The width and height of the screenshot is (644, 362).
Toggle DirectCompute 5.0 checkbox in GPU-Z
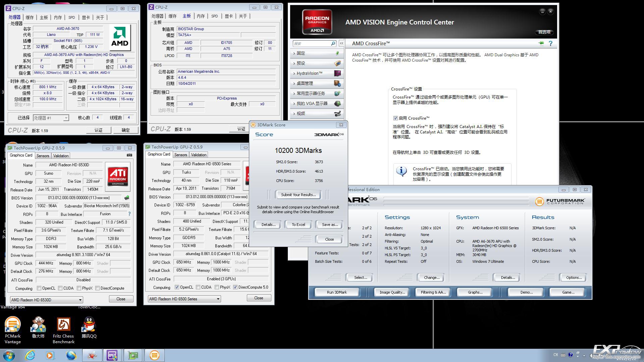pos(235,287)
